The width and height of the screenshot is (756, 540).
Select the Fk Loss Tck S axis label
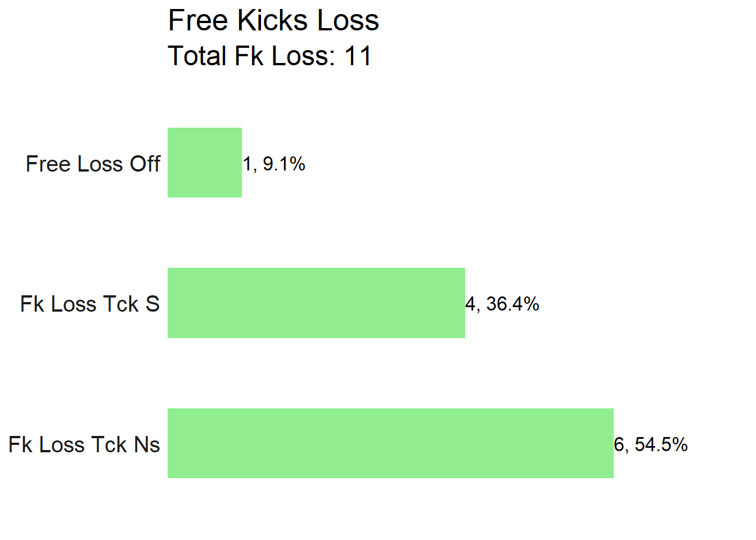90,304
